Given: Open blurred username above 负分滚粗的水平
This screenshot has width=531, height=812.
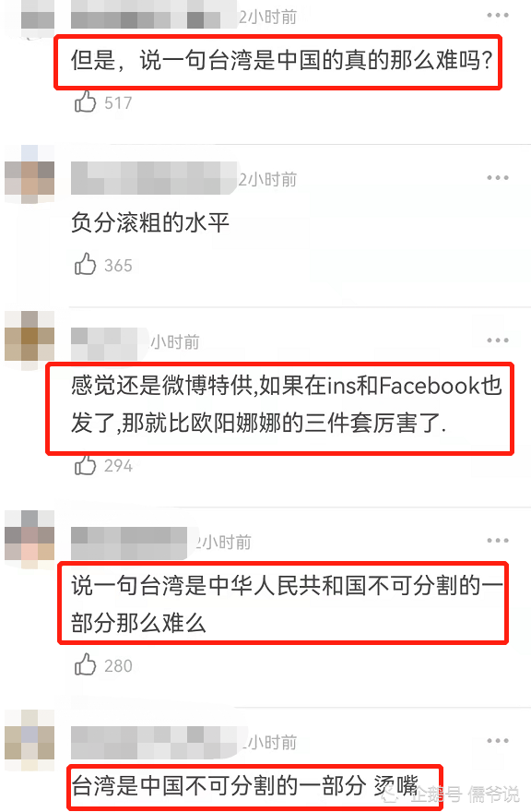Looking at the screenshot, I should point(154,178).
